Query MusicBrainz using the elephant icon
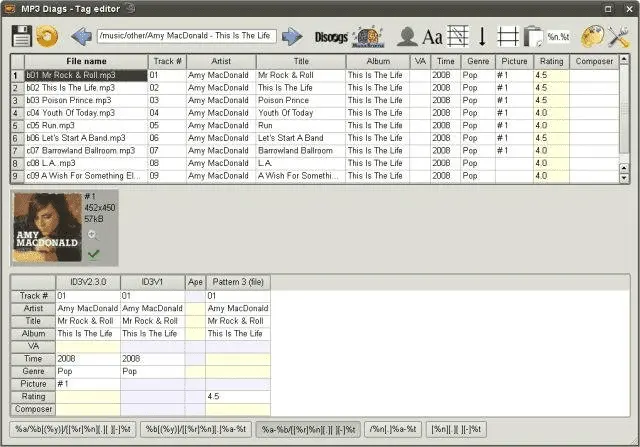 pyautogui.click(x=368, y=37)
